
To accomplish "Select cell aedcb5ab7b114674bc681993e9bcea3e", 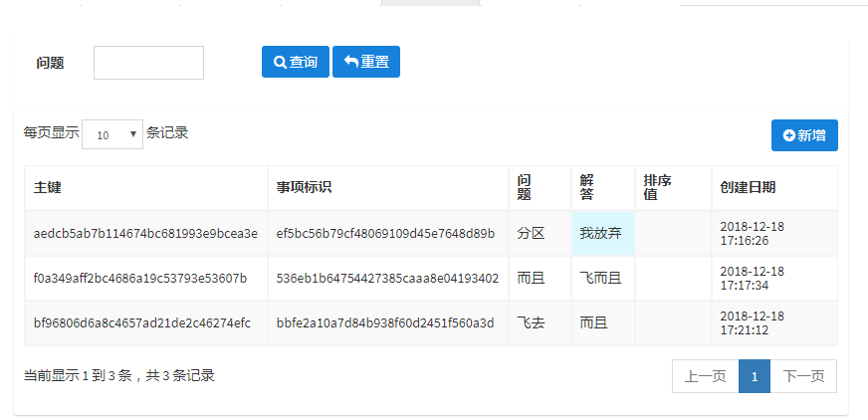I will click(145, 234).
